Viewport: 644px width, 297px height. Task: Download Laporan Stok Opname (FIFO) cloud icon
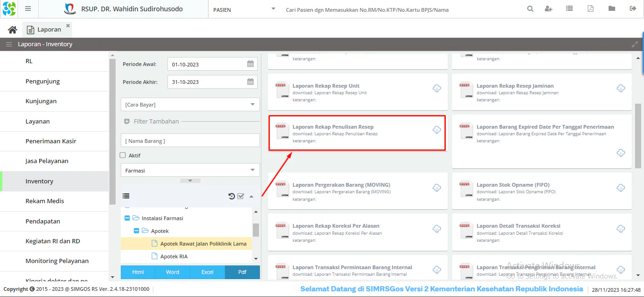621,188
